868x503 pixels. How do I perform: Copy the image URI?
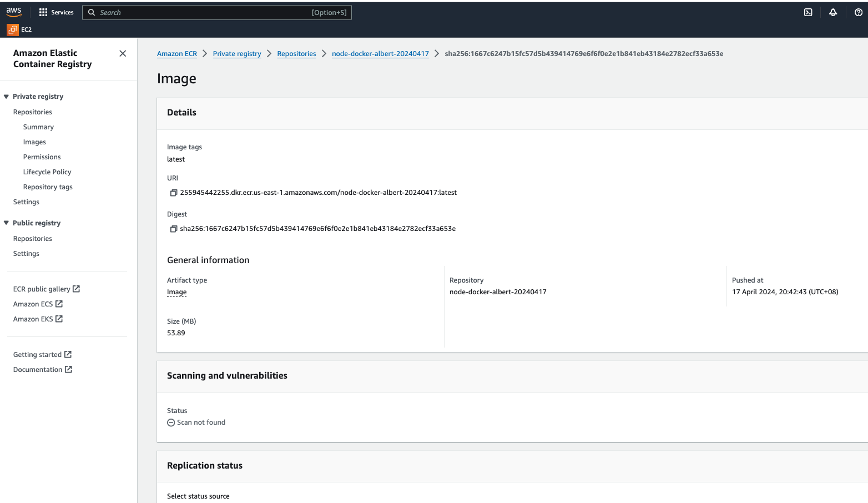173,193
